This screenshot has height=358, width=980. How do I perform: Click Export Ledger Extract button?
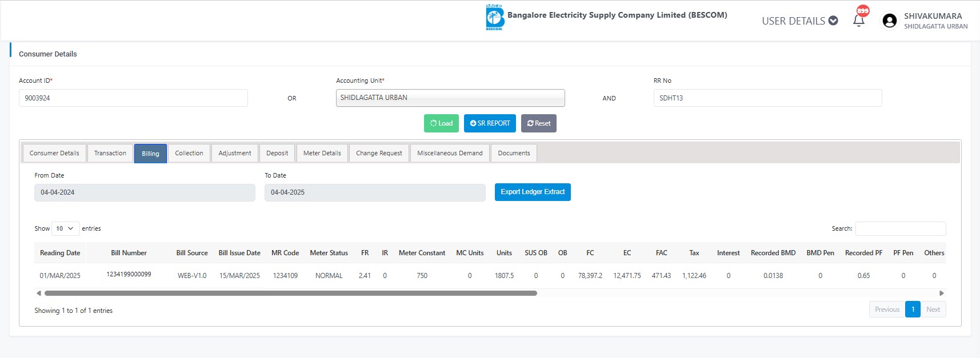tap(533, 192)
